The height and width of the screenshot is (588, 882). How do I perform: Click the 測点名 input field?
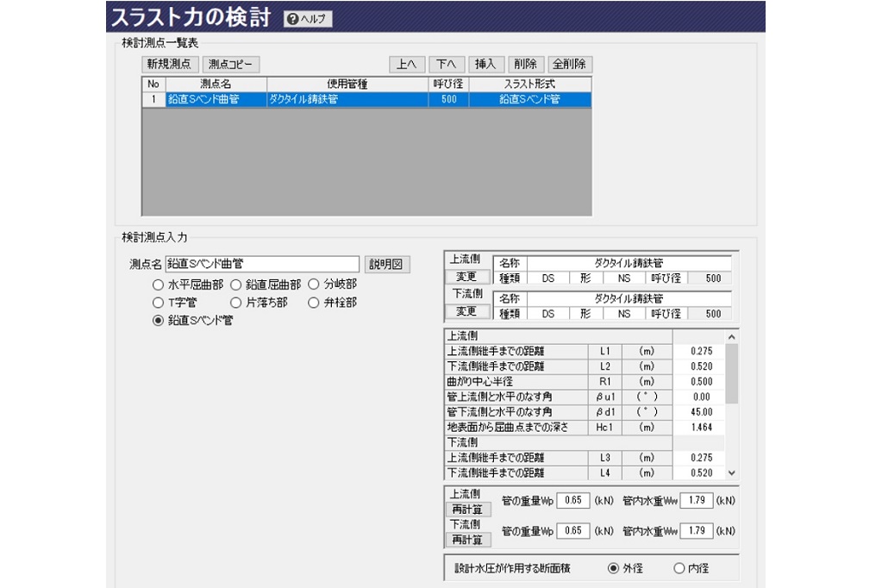(262, 264)
